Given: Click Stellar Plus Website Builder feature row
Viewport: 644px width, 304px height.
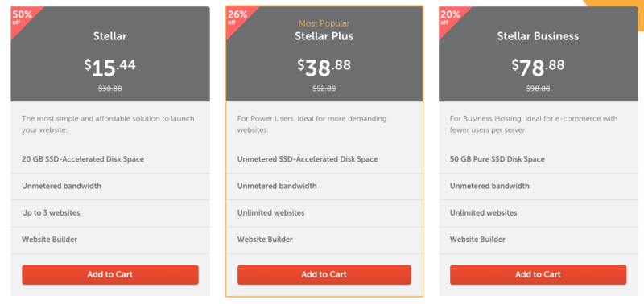Looking at the screenshot, I should point(324,240).
